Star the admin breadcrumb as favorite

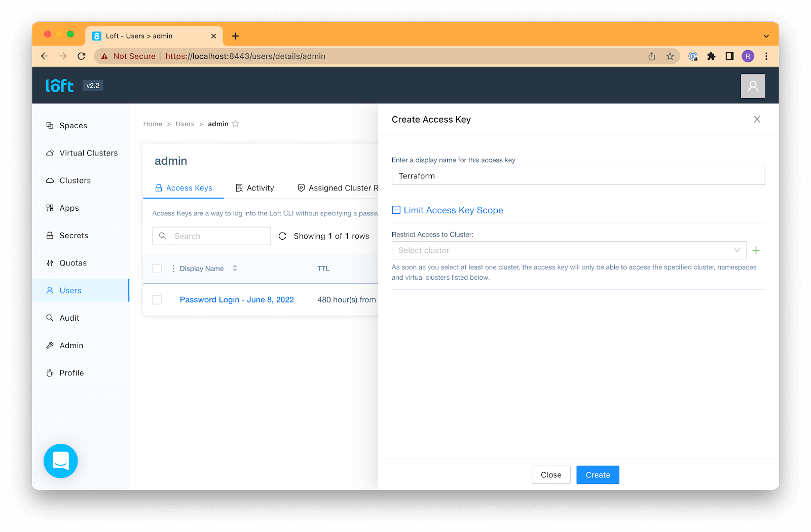click(236, 124)
